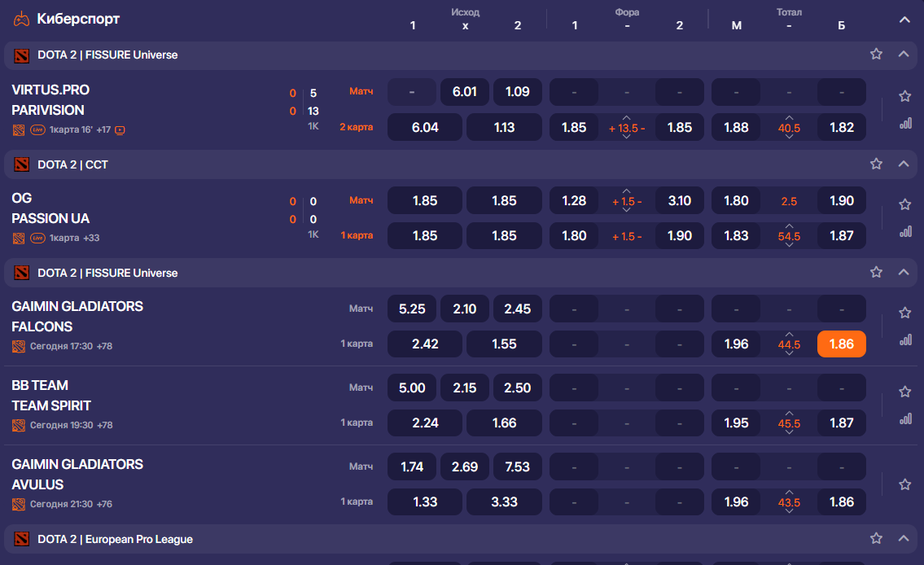This screenshot has width=924, height=565.
Task: Click the Dota 2 icon below AVULUS
Action: (19, 504)
